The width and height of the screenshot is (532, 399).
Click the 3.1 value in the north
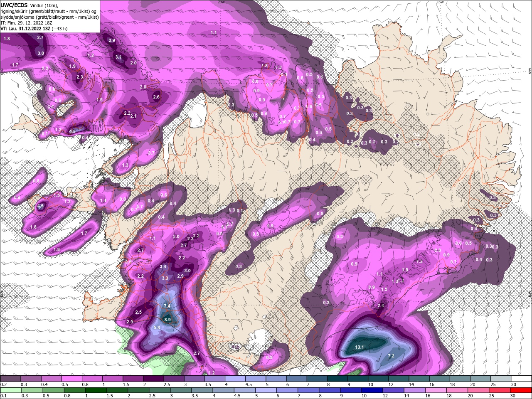pyautogui.click(x=118, y=57)
